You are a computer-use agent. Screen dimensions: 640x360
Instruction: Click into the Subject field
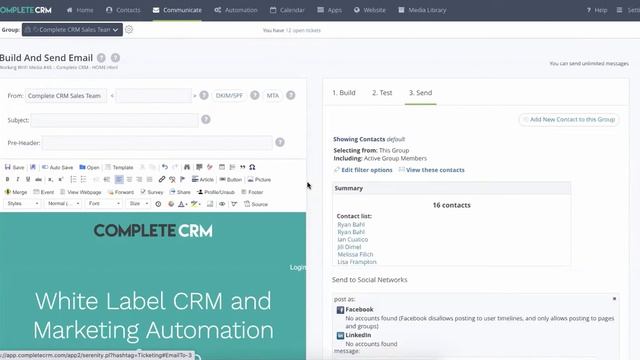[x=114, y=120]
